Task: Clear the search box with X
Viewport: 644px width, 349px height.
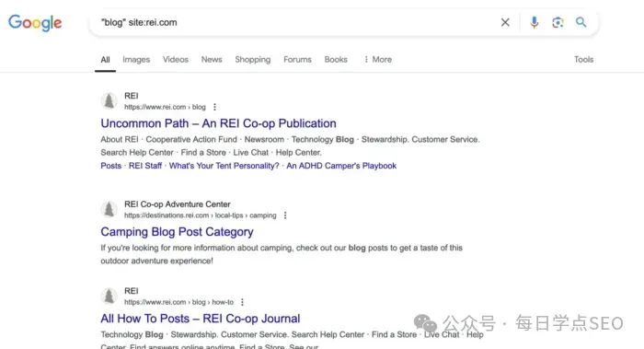Action: click(505, 22)
